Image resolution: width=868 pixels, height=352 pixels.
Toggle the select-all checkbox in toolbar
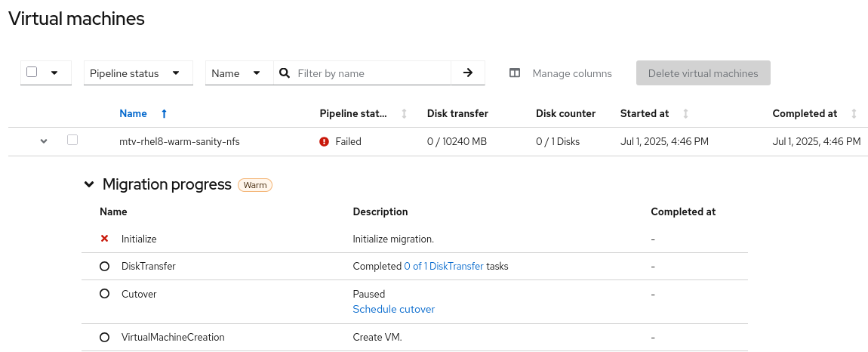(x=32, y=73)
